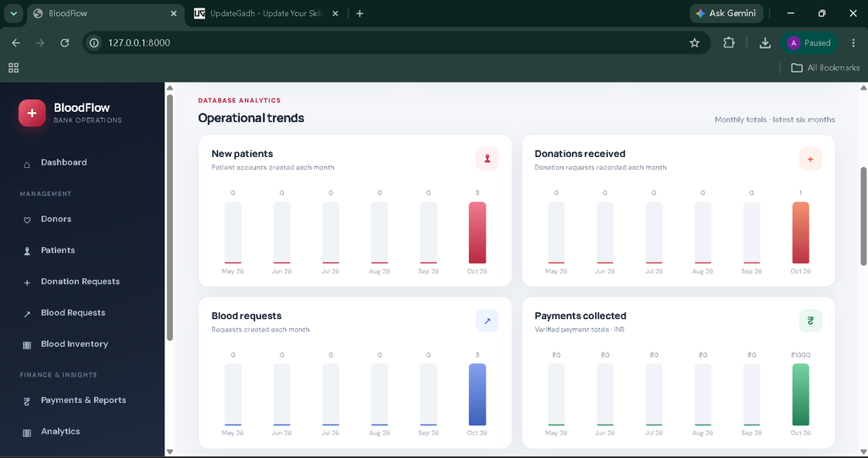View site information icon in address bar
The height and width of the screenshot is (458, 868).
pos(95,42)
